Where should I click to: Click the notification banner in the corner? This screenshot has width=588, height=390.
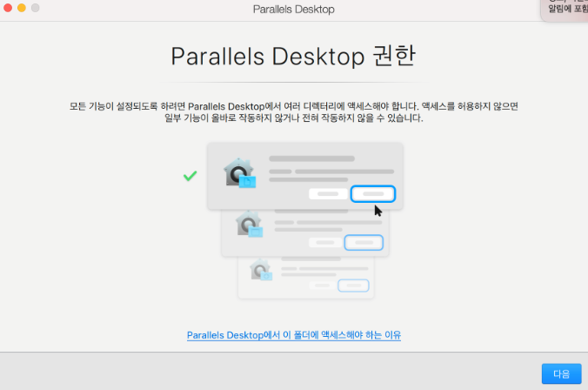pos(565,10)
